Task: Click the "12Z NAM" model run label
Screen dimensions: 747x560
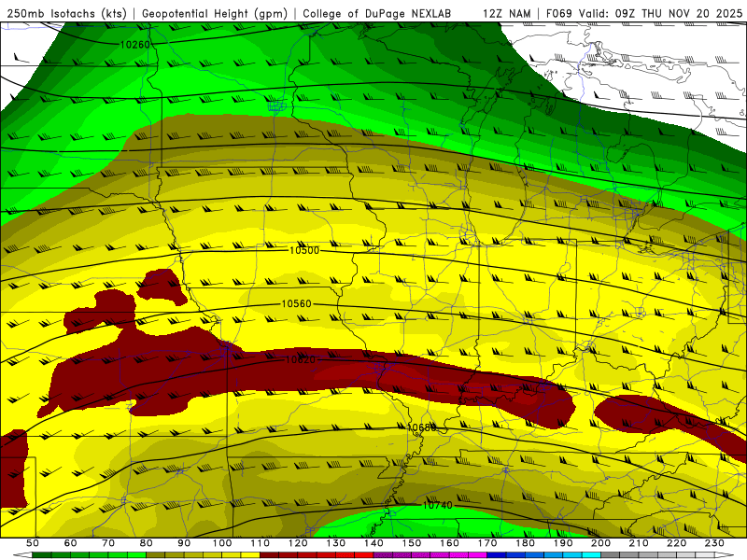Action: pos(507,14)
